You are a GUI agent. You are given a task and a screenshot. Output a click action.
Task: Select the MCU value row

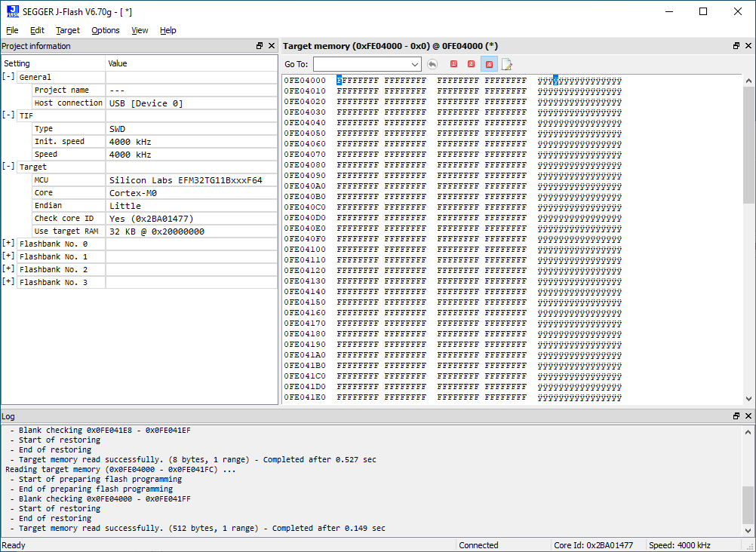click(186, 180)
